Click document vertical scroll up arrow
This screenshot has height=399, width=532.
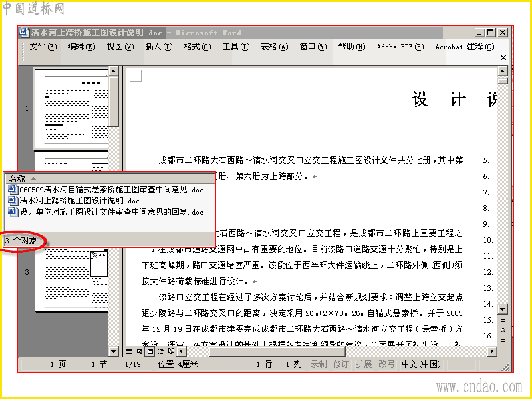(502, 71)
